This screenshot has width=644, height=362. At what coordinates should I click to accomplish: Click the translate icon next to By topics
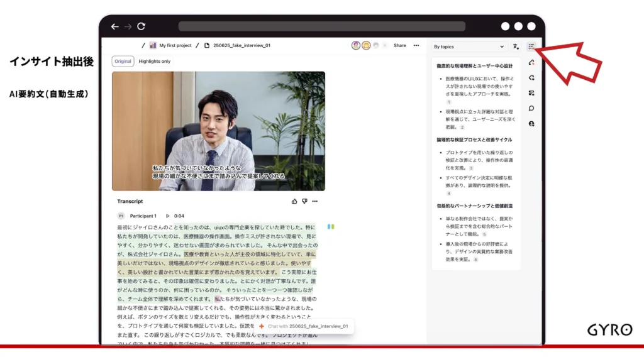516,47
